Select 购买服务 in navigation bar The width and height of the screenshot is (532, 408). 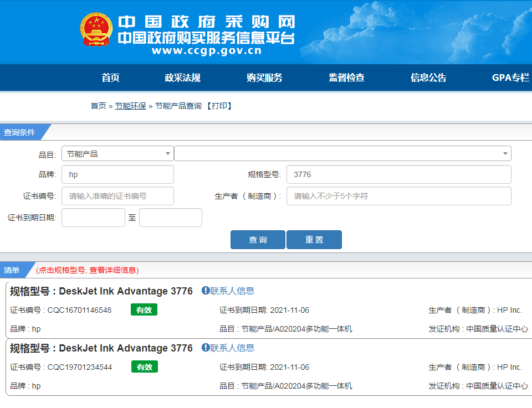point(264,78)
